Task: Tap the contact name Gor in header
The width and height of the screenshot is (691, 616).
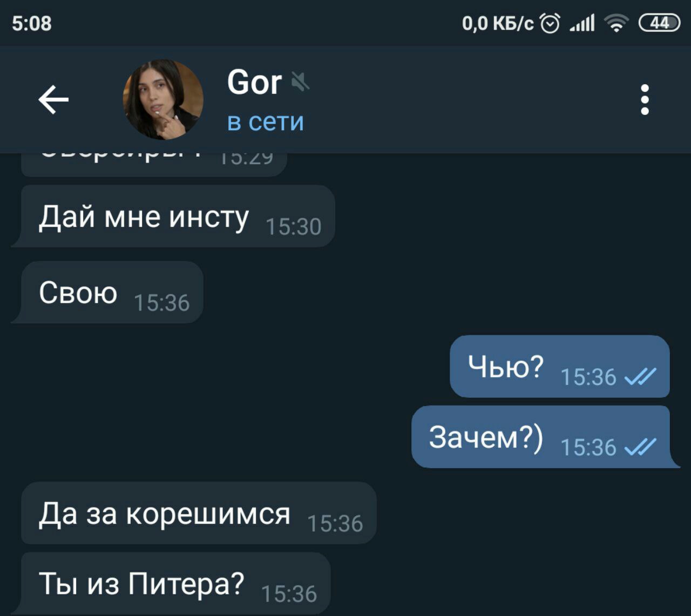Action: 254,82
